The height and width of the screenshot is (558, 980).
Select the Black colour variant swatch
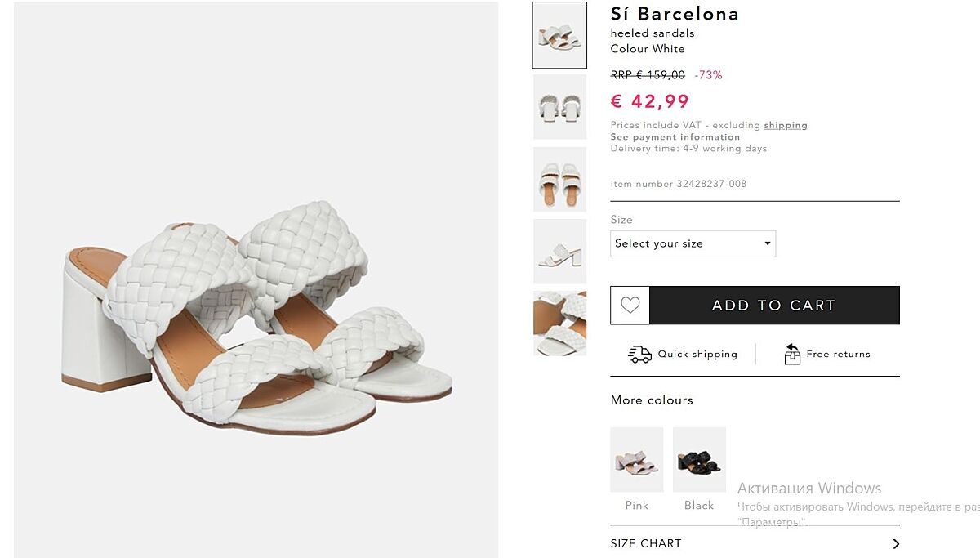coord(699,460)
